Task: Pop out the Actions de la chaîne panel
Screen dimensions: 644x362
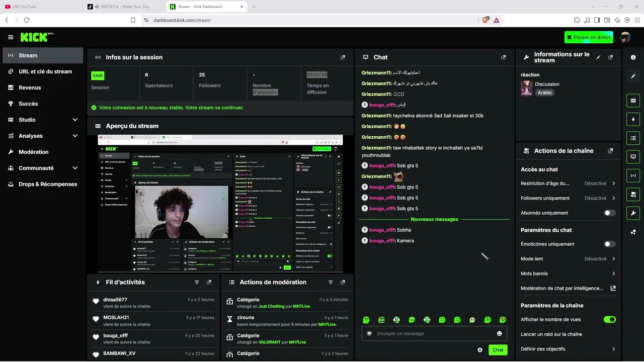Action: [x=610, y=151]
